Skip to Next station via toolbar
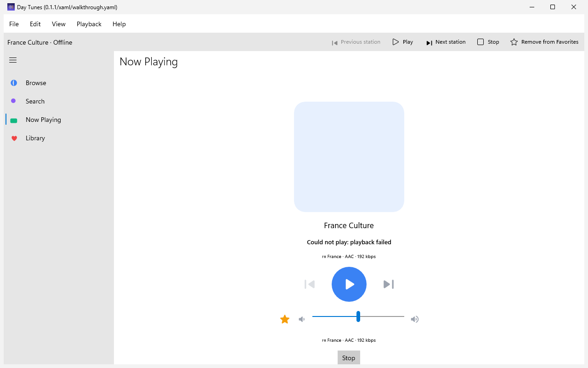 [446, 42]
